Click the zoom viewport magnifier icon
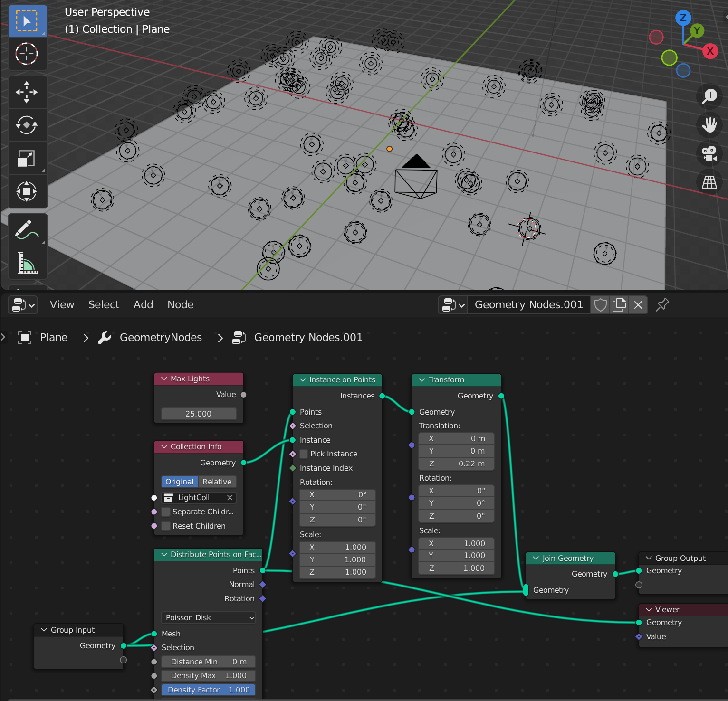This screenshot has height=701, width=728. point(709,96)
